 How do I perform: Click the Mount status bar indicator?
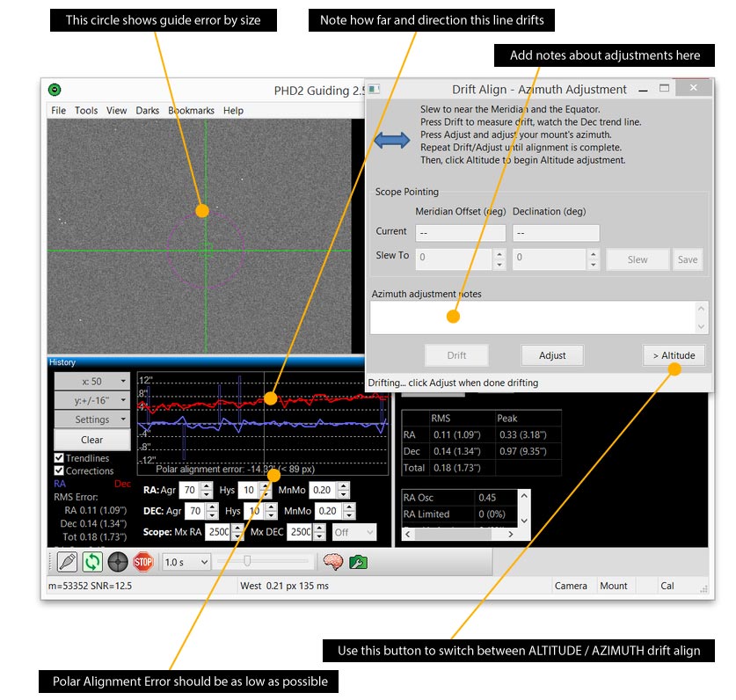[x=614, y=586]
